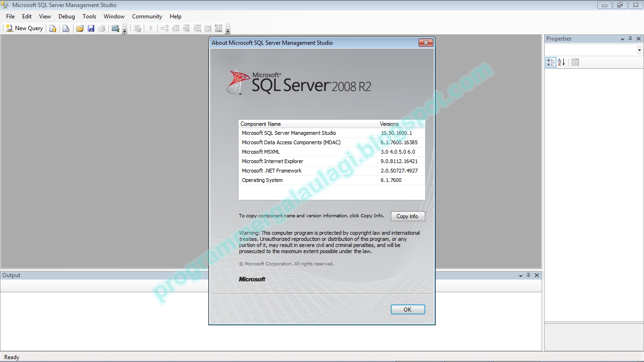Open a file with the folder icon
Screen dimensions: 644x362
(x=80, y=28)
